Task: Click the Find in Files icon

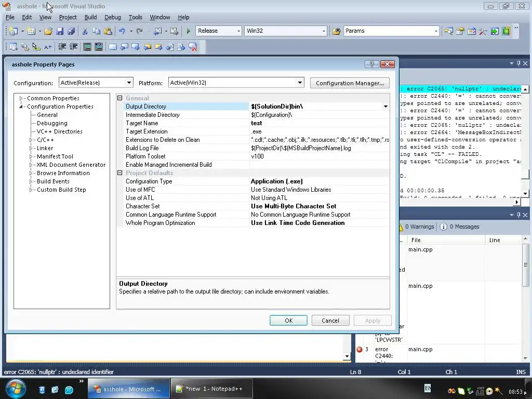Action: coord(336,31)
